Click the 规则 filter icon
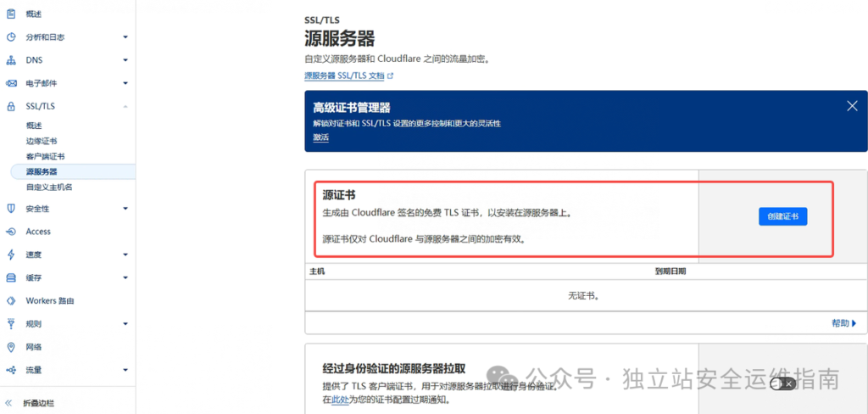 click(10, 324)
